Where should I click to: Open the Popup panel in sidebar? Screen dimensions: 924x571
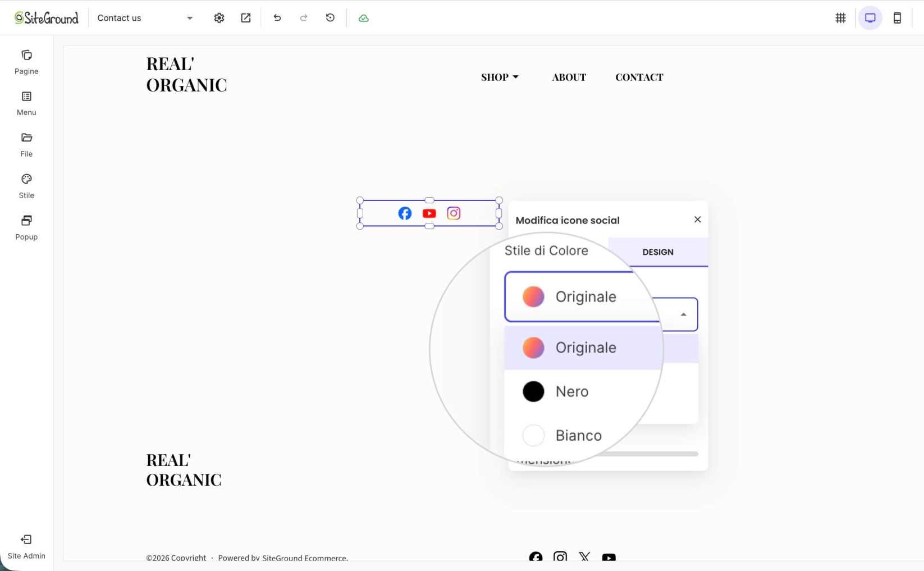[26, 228]
